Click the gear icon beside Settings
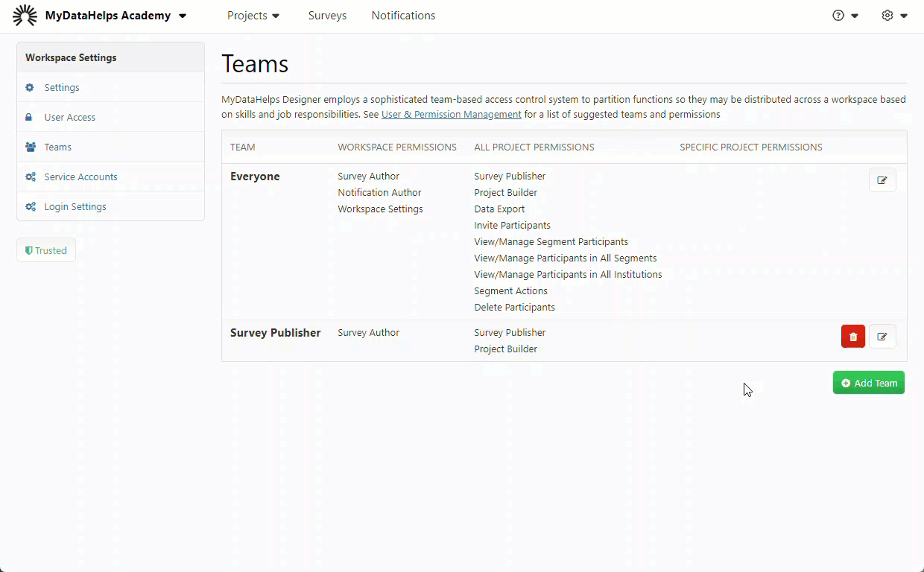This screenshot has height=572, width=924. click(x=30, y=87)
